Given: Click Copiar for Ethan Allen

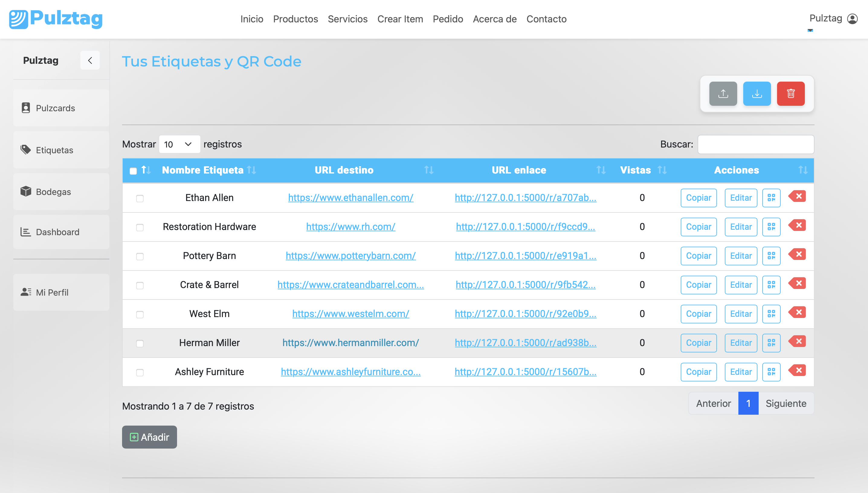Looking at the screenshot, I should (x=699, y=198).
